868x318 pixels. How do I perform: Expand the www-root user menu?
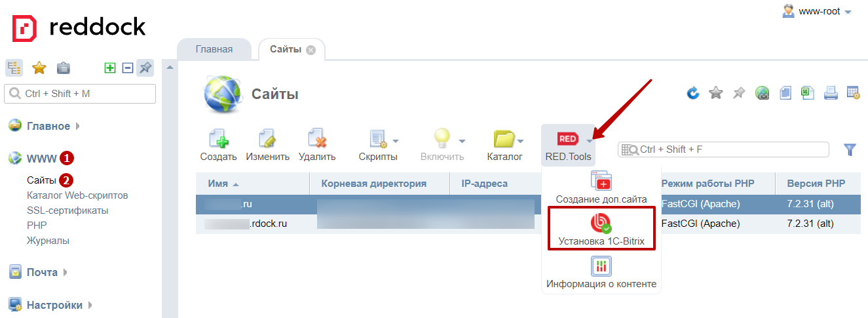click(x=848, y=12)
